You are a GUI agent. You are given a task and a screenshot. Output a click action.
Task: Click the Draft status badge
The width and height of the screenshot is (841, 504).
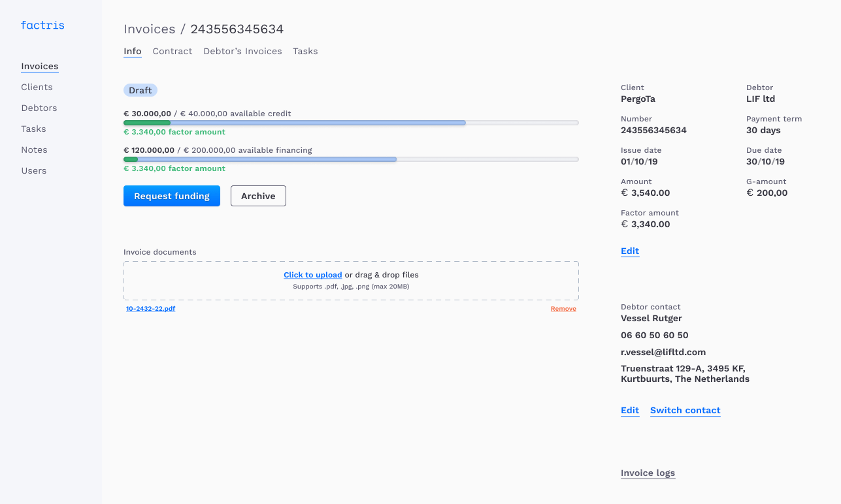(x=140, y=89)
